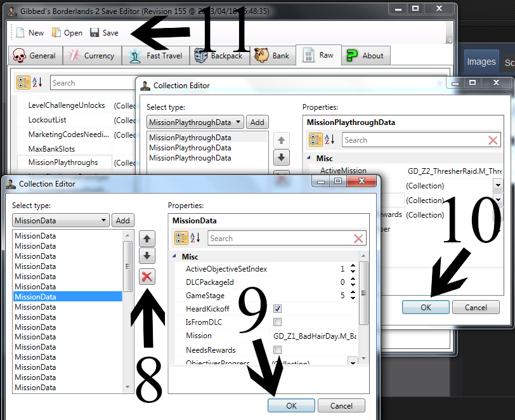515x420 pixels.
Task: Move MissionPlaythroughData item down with arrow button
Action: [282, 157]
